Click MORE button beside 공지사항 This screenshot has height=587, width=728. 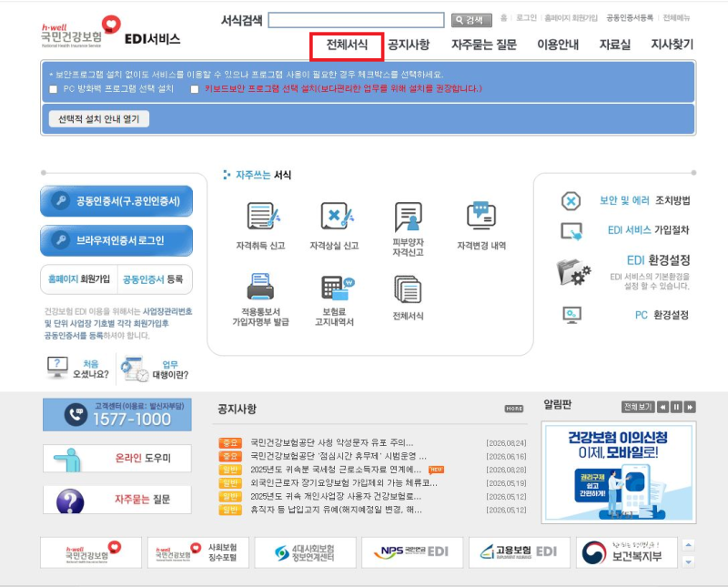[x=514, y=409]
